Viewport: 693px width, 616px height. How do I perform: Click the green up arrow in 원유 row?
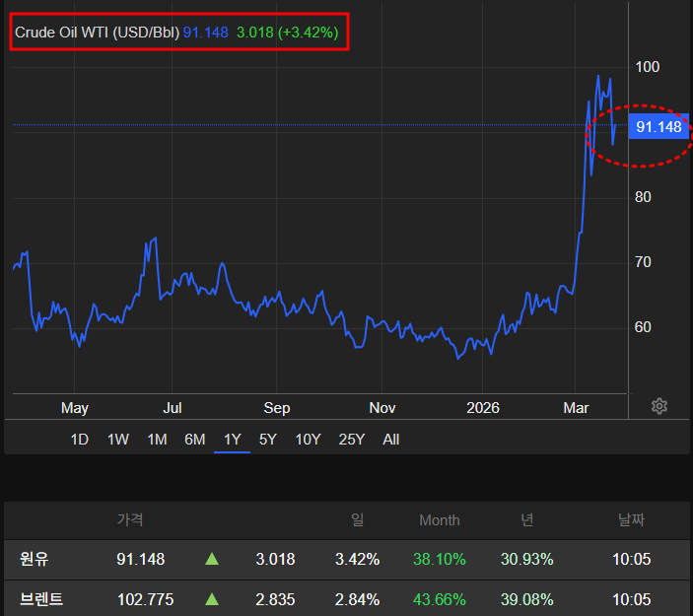pyautogui.click(x=212, y=560)
